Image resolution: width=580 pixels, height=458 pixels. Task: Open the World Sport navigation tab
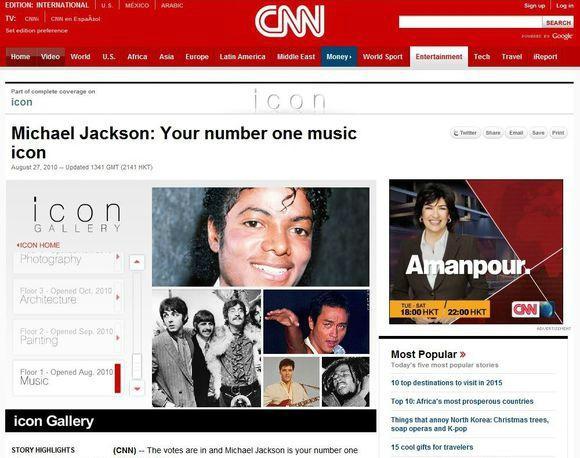coord(382,57)
